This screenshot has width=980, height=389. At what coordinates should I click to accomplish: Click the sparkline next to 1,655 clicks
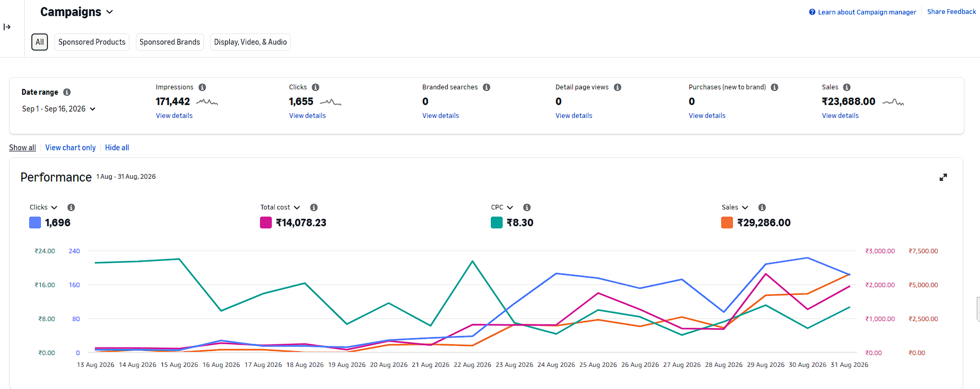point(331,102)
